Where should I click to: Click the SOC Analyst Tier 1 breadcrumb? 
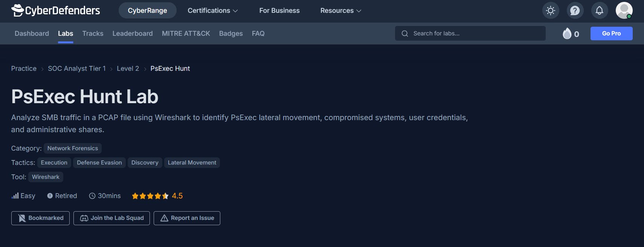click(x=77, y=69)
